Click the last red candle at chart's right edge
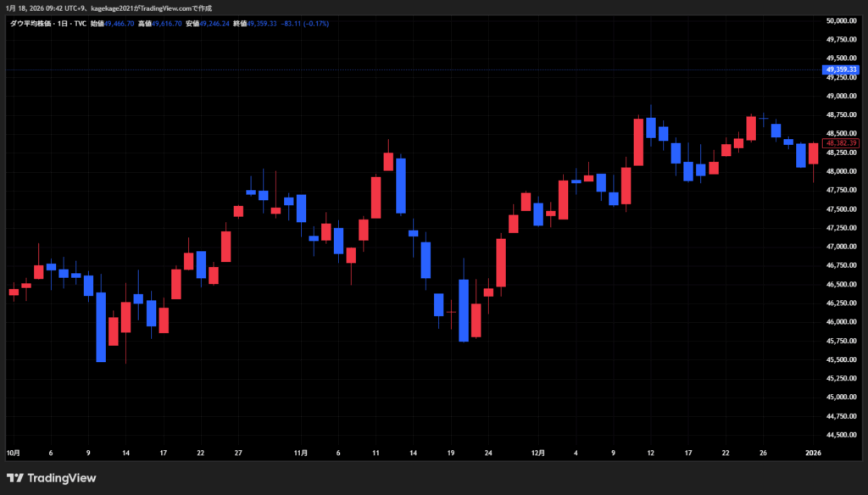 click(x=814, y=153)
